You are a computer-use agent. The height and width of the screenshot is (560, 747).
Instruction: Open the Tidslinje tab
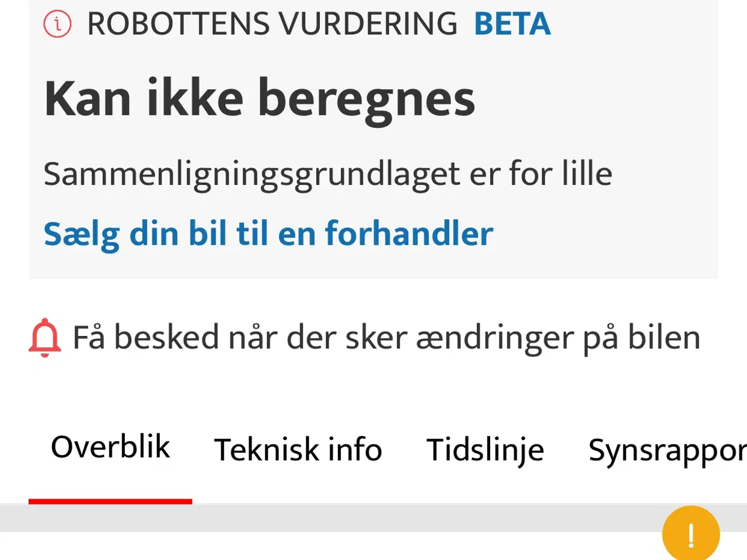click(x=485, y=450)
